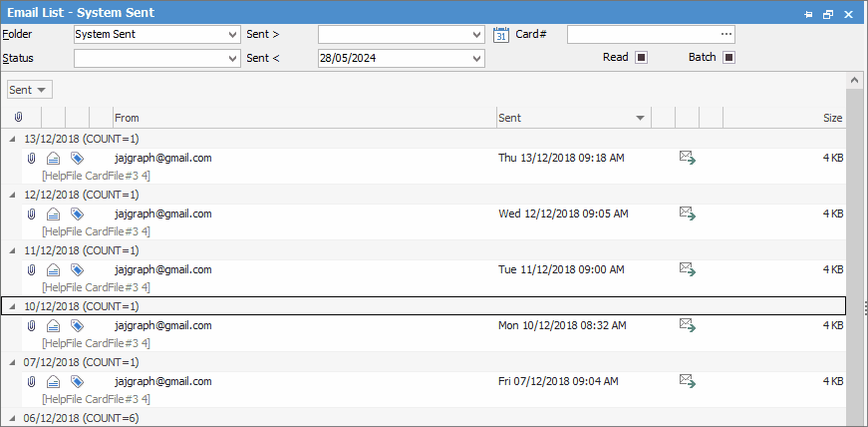Click the blue tag icon in the 11/12/2018 email row

point(77,270)
